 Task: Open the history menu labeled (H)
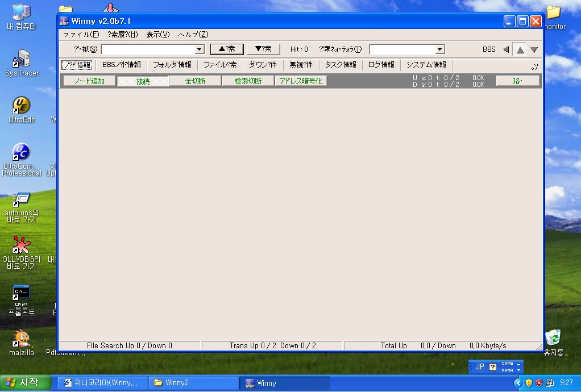(123, 35)
